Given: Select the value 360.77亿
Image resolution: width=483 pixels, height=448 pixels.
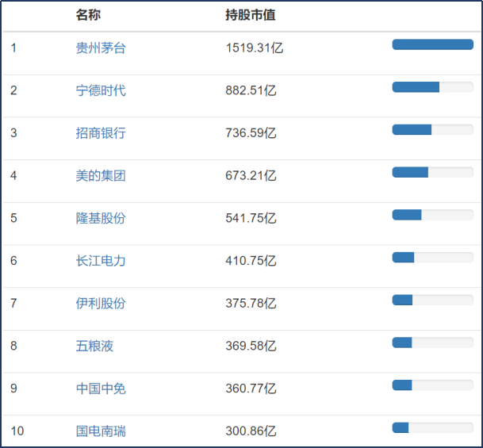Looking at the screenshot, I should tap(251, 389).
